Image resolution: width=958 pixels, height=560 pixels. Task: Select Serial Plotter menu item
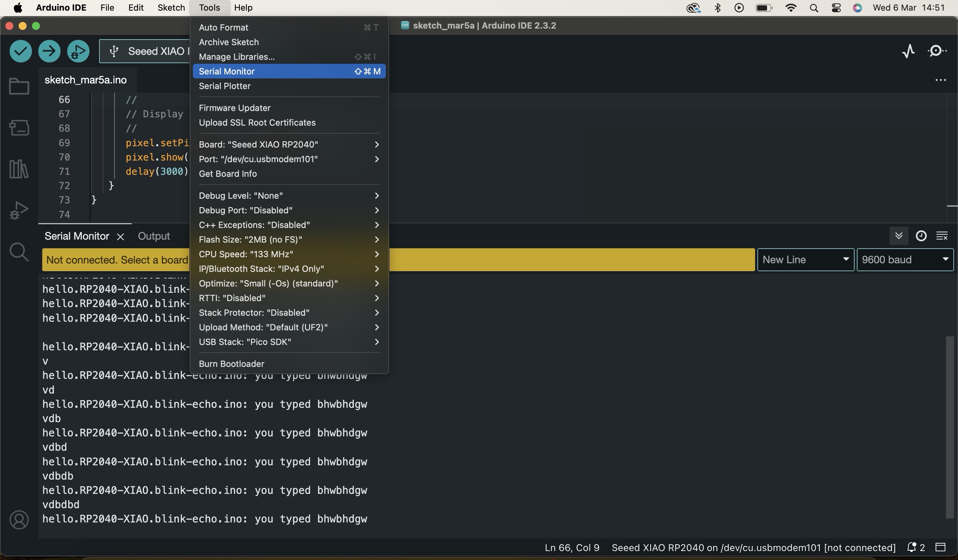289,86
